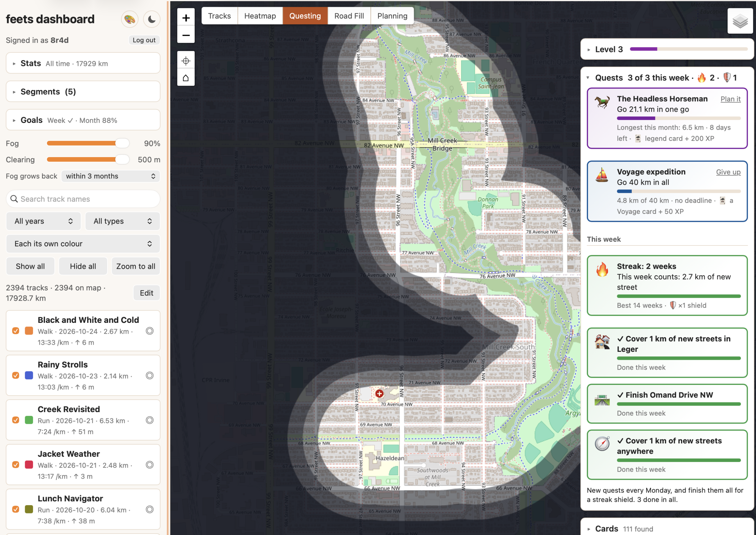The image size is (756, 535).
Task: Click the Log out button
Action: tap(144, 40)
